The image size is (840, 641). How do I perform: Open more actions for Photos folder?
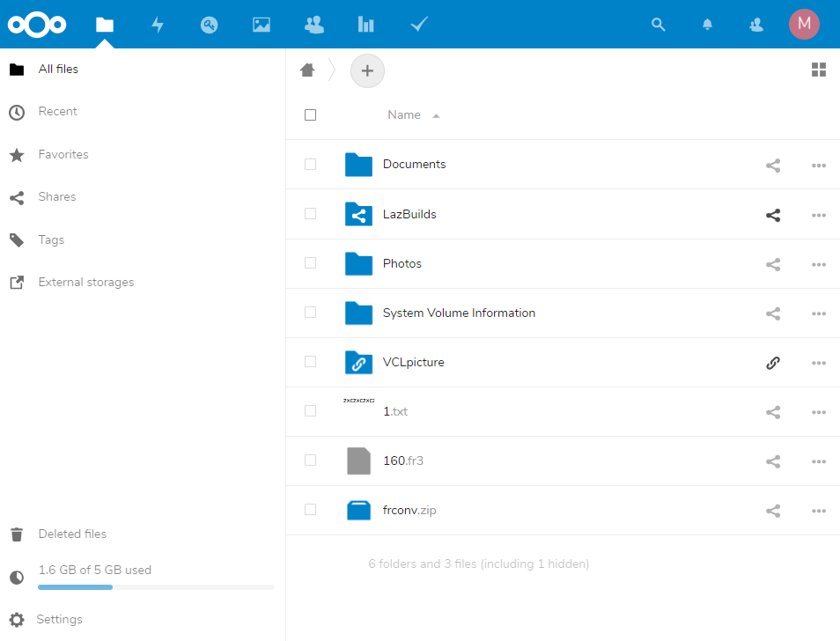(818, 263)
